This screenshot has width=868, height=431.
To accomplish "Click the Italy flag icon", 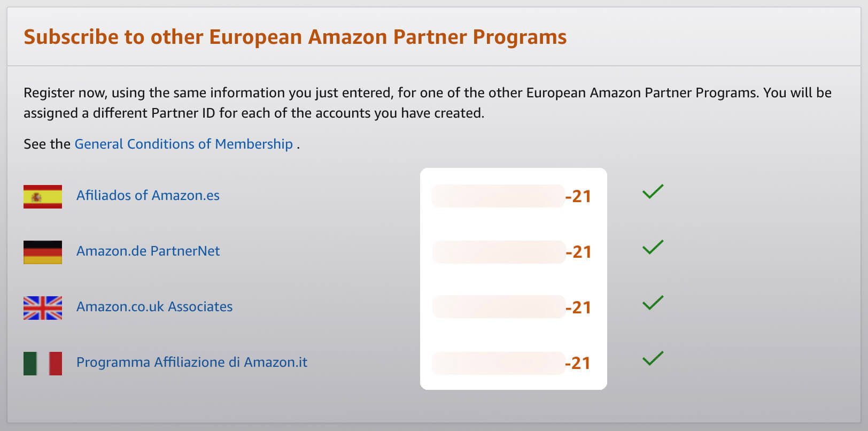I will tap(43, 363).
